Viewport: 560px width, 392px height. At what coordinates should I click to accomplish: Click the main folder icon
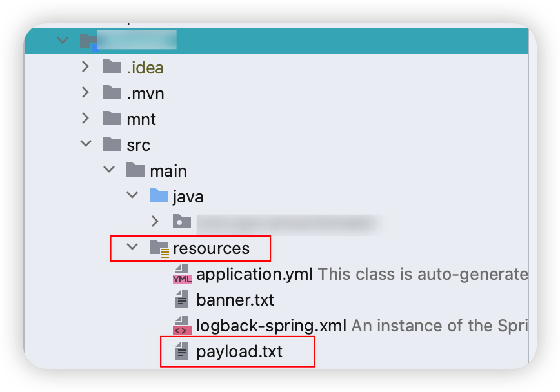coord(135,170)
